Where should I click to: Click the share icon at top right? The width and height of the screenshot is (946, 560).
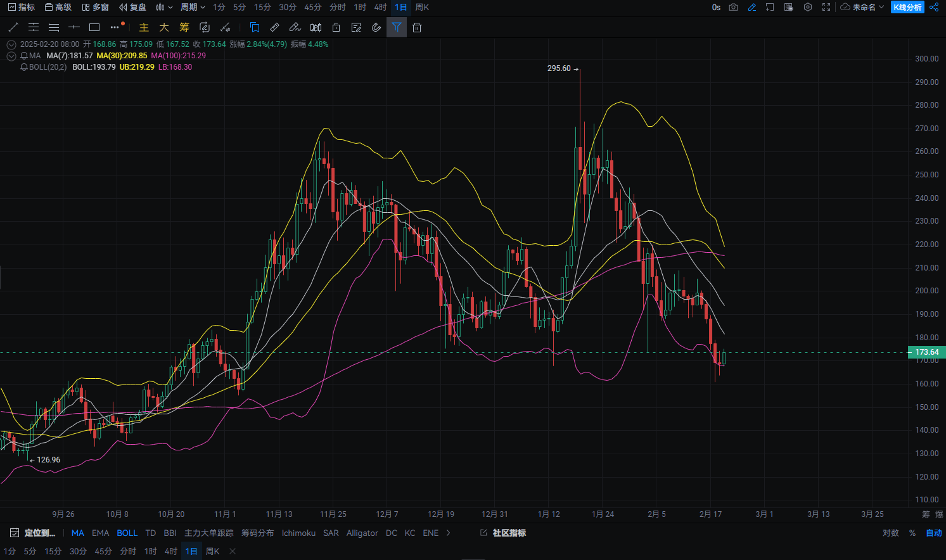coord(935,7)
